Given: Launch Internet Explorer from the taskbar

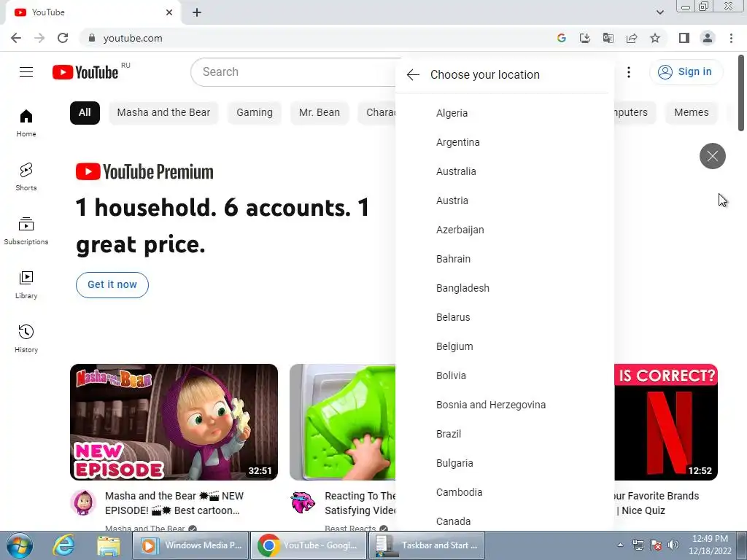Looking at the screenshot, I should (64, 545).
